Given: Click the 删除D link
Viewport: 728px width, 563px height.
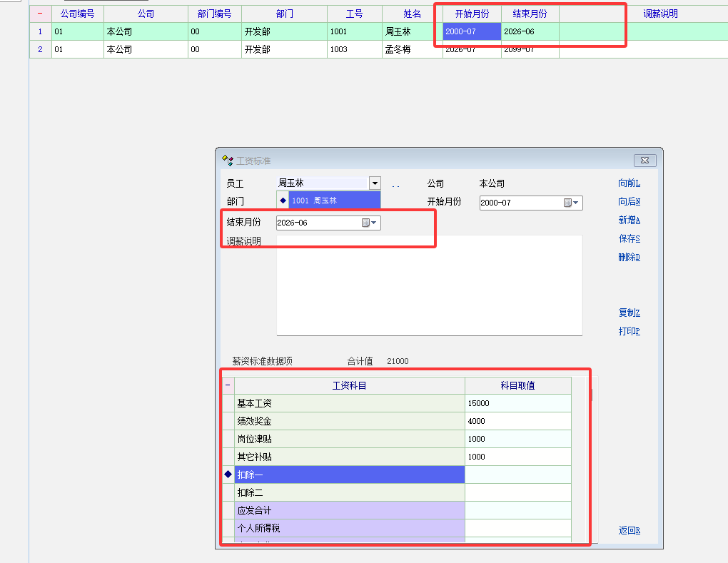Looking at the screenshot, I should 629,257.
